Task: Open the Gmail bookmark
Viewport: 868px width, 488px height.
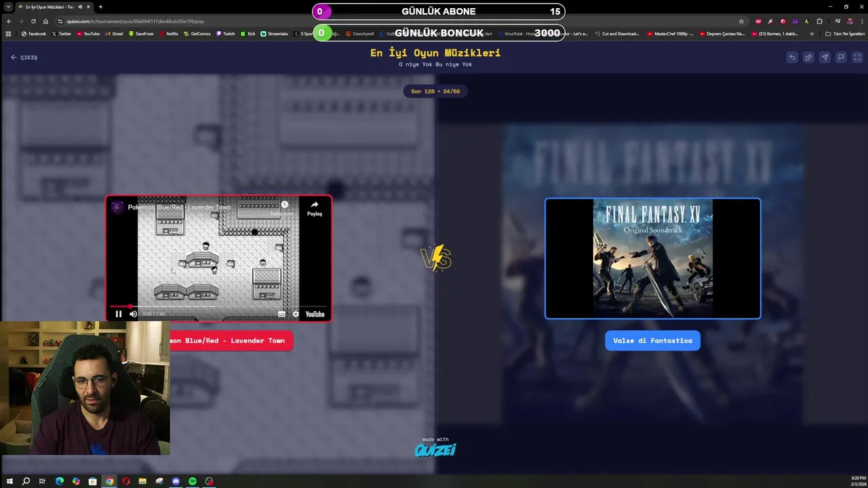Action: pyautogui.click(x=114, y=34)
